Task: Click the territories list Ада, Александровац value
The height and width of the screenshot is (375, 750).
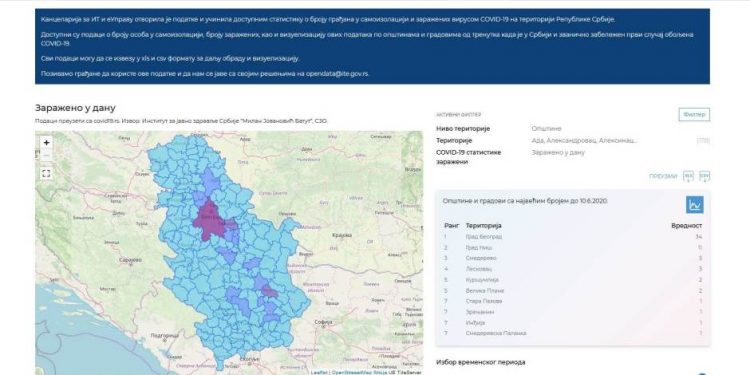Action: (x=585, y=141)
